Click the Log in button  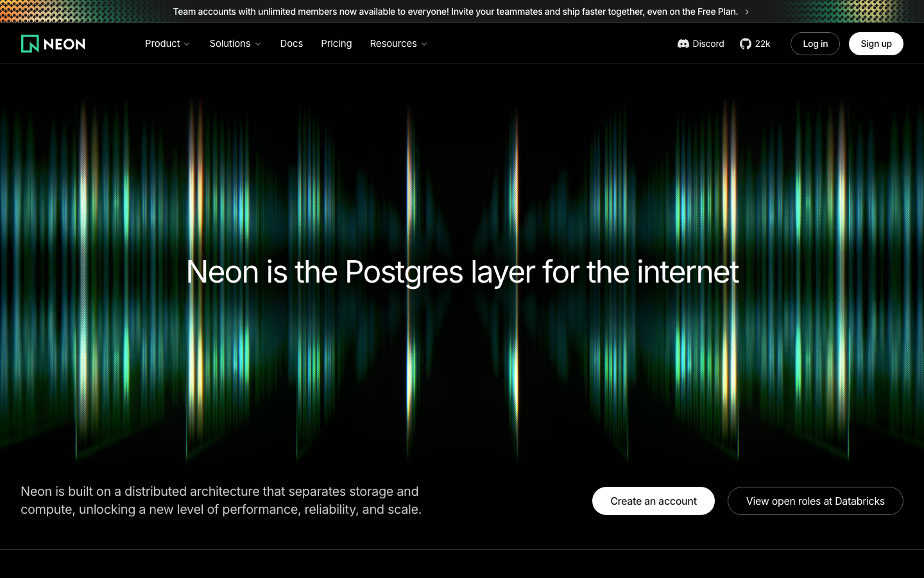click(x=815, y=44)
